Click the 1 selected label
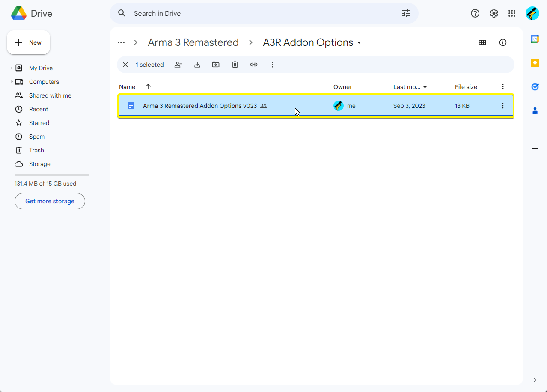 [149, 65]
